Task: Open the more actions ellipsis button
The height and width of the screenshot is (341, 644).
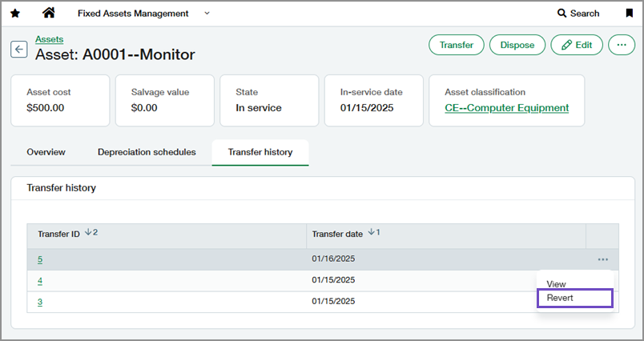Action: point(621,45)
